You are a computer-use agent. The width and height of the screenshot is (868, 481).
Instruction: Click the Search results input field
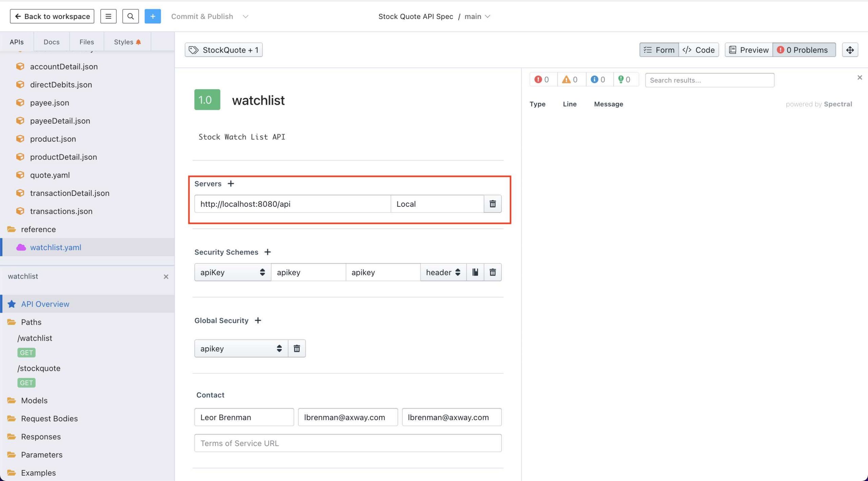click(x=709, y=80)
